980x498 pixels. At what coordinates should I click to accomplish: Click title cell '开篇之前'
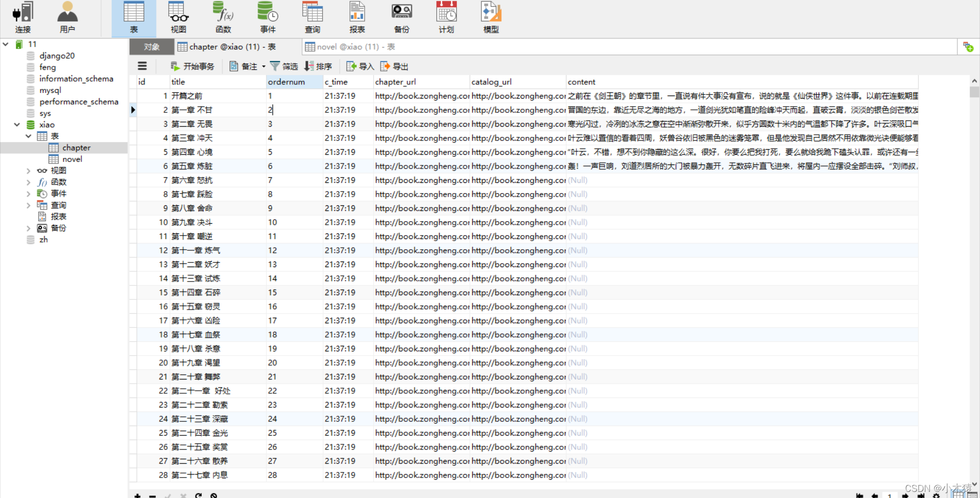pos(218,96)
